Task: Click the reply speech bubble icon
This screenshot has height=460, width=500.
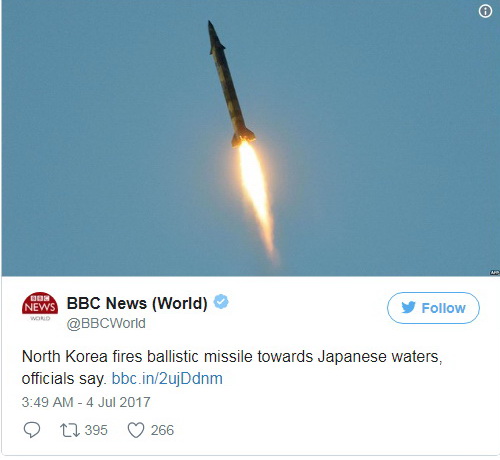Action: click(x=32, y=430)
